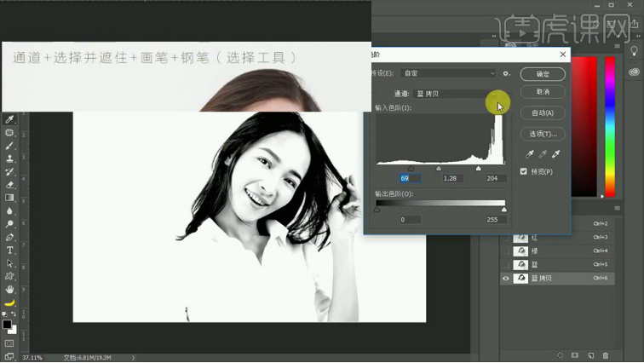Select the Blur droplet tool
644x363 pixels.
[9, 211]
